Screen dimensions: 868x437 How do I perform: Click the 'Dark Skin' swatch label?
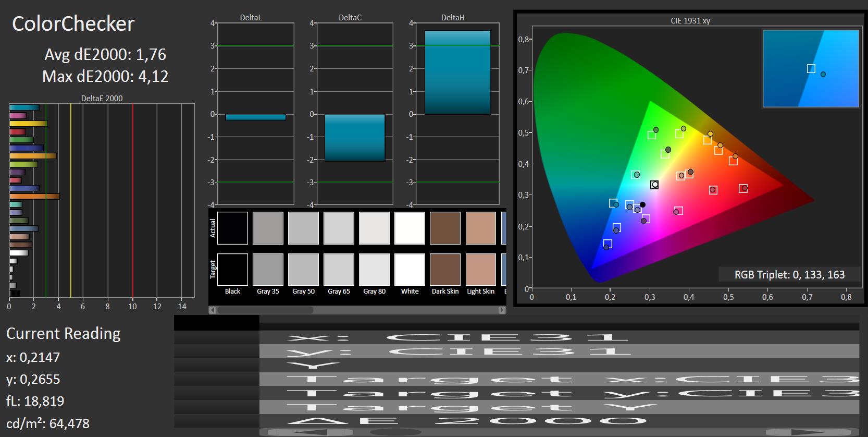click(x=445, y=292)
